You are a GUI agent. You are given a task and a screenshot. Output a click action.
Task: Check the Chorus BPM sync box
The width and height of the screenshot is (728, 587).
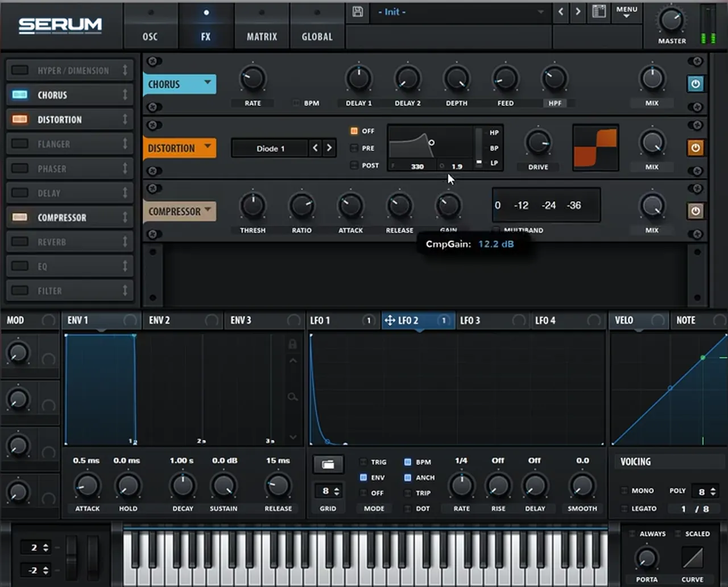click(296, 104)
